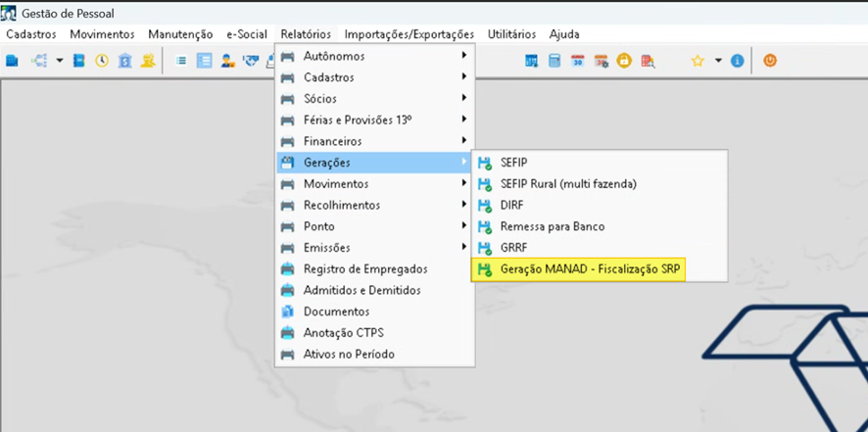Click the blue information icon
The image size is (868, 432).
737,61
